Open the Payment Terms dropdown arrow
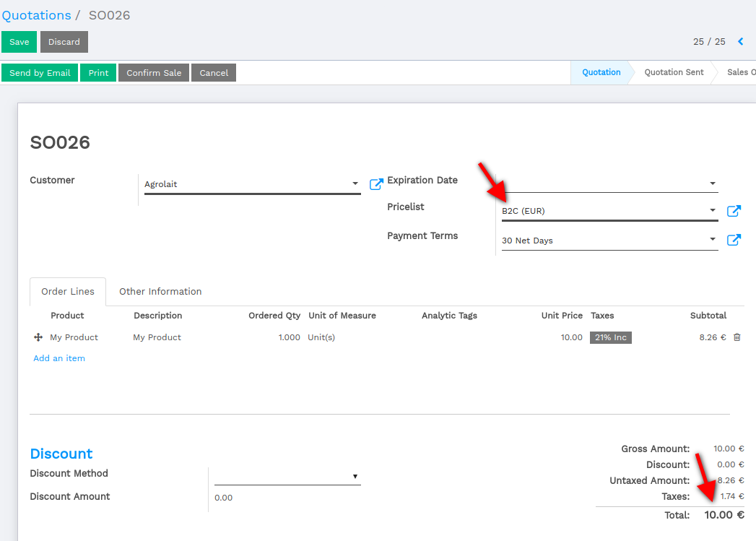The image size is (756, 541). pos(712,239)
